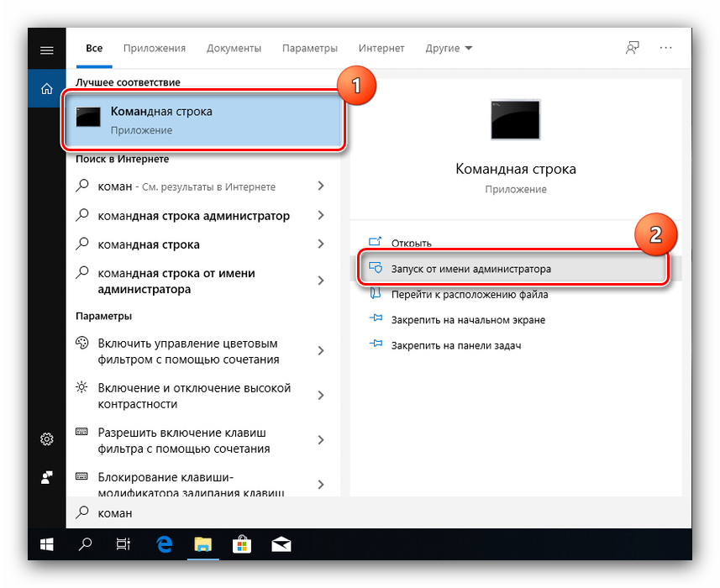Image resolution: width=720 pixels, height=588 pixels.
Task: Open the Mail app from taskbar
Action: [x=281, y=544]
